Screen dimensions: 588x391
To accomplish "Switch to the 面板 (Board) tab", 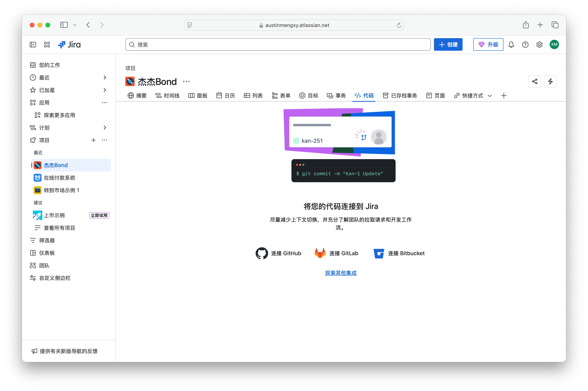I will pyautogui.click(x=198, y=96).
